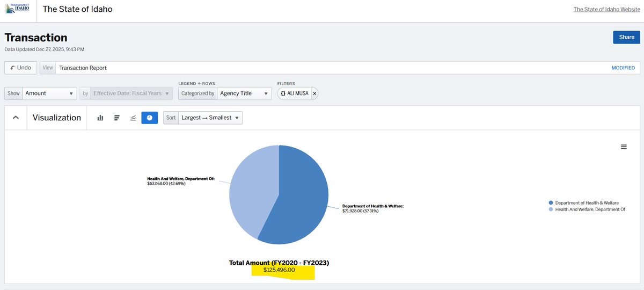Click the Visualization panel title
The height and width of the screenshot is (290, 644).
tap(57, 118)
